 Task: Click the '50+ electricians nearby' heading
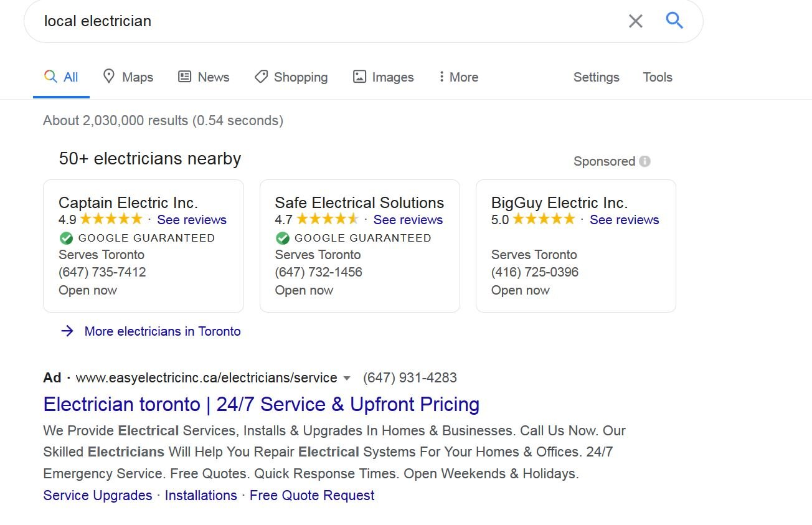tap(149, 159)
